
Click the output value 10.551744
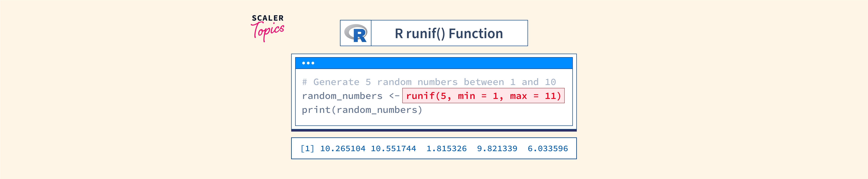(393, 149)
